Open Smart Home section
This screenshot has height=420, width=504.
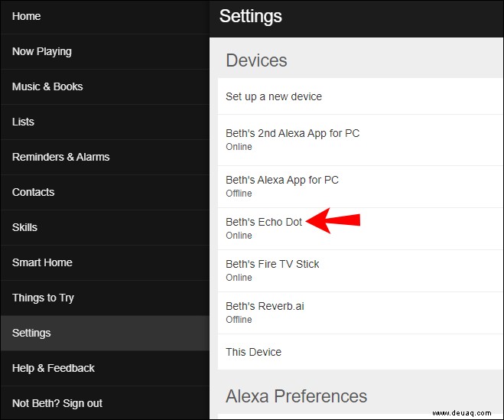tap(105, 262)
